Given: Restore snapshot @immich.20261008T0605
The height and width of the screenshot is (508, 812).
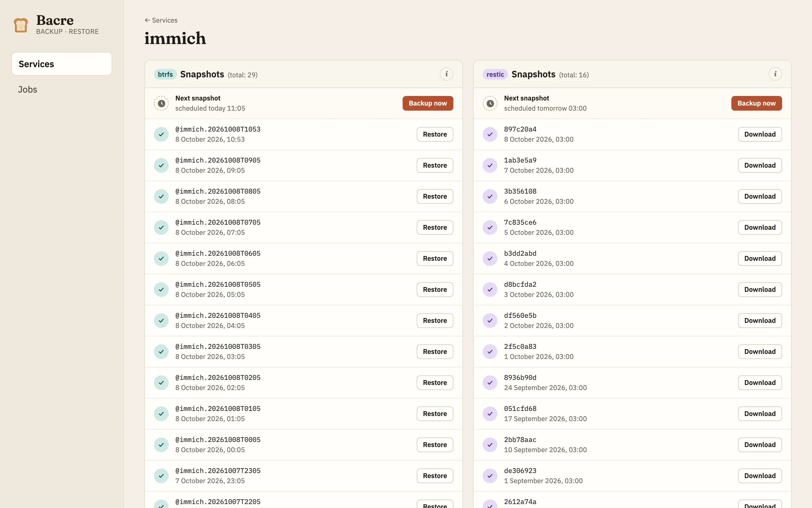Looking at the screenshot, I should click(435, 258).
